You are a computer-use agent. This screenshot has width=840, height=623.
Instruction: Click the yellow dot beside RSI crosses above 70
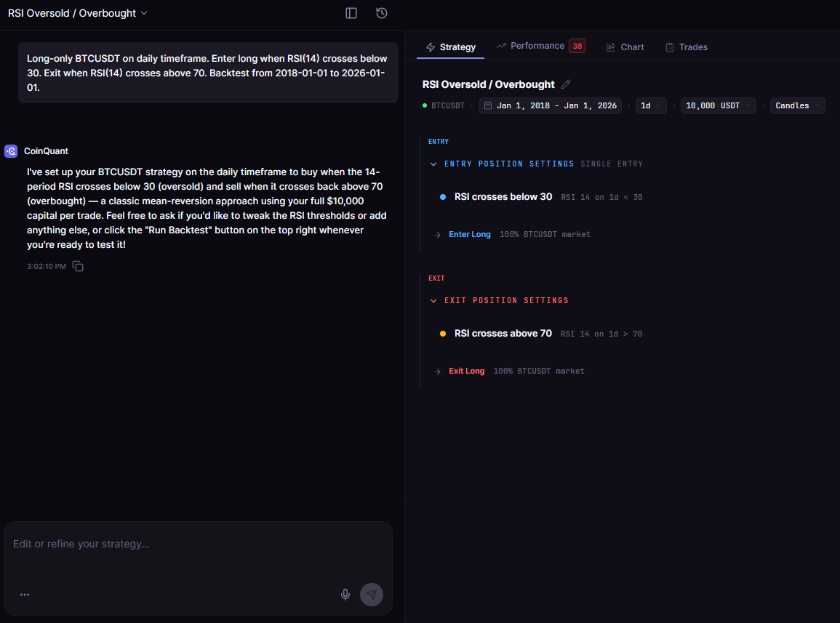pos(442,334)
